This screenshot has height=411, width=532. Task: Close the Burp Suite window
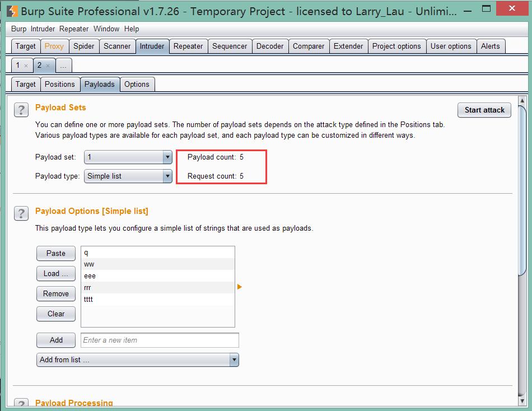point(512,8)
